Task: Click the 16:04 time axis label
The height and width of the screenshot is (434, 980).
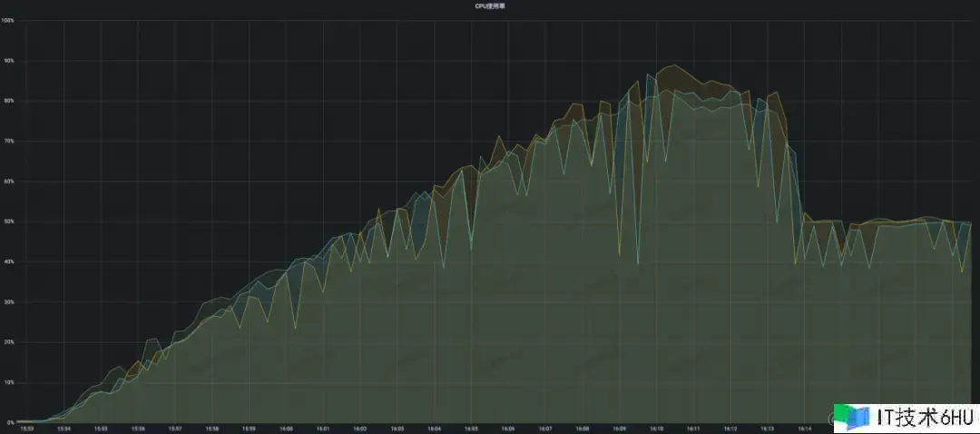Action: click(x=435, y=429)
